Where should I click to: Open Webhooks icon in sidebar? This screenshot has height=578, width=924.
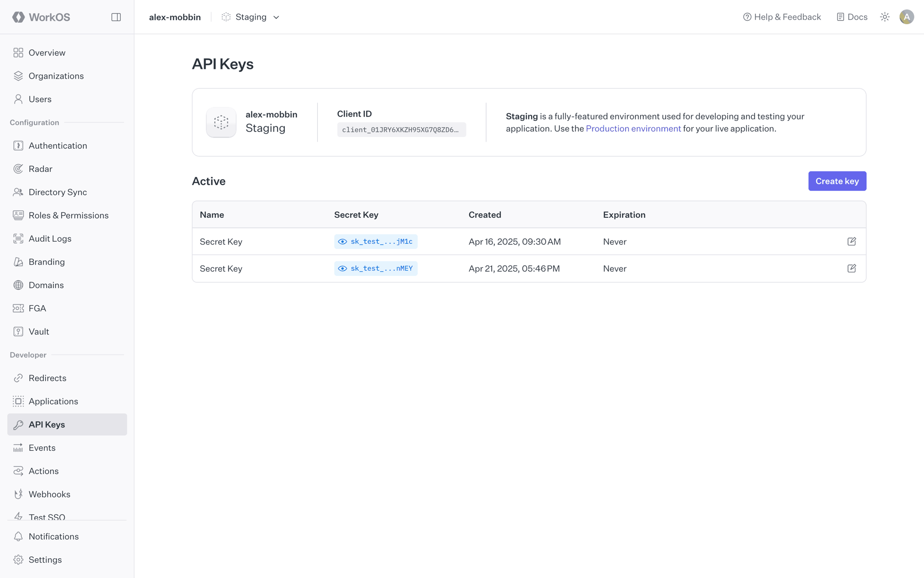tap(18, 494)
